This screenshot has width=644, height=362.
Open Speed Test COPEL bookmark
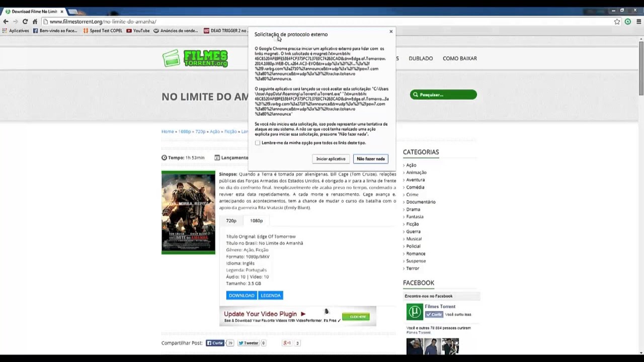tap(103, 31)
